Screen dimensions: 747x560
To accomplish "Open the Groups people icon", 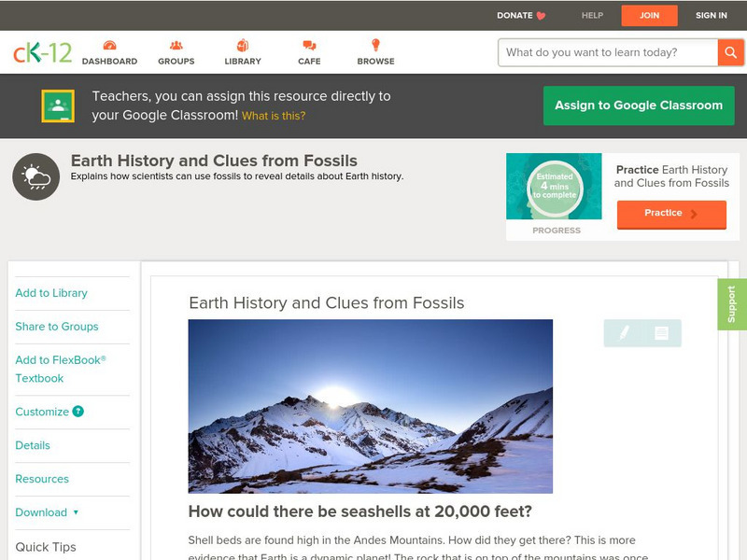I will click(176, 45).
